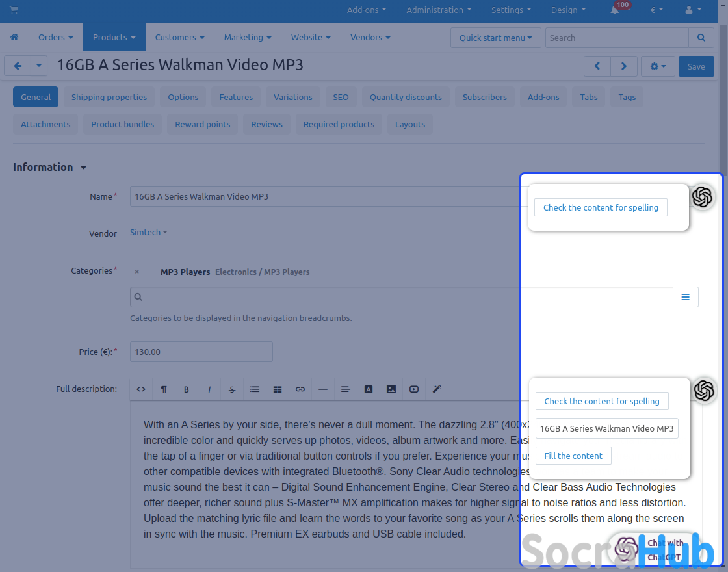Open the Product bundles tab

pyautogui.click(x=123, y=124)
